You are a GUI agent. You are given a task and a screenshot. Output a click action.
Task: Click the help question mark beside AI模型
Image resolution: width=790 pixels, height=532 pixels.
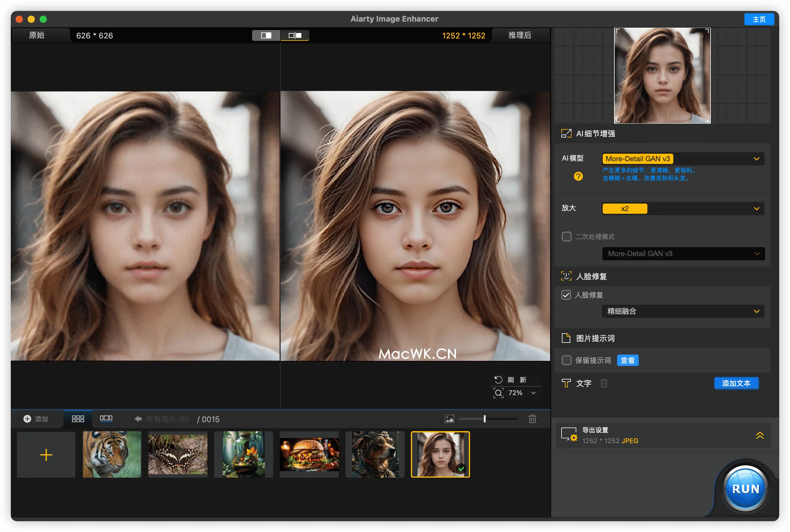(578, 177)
